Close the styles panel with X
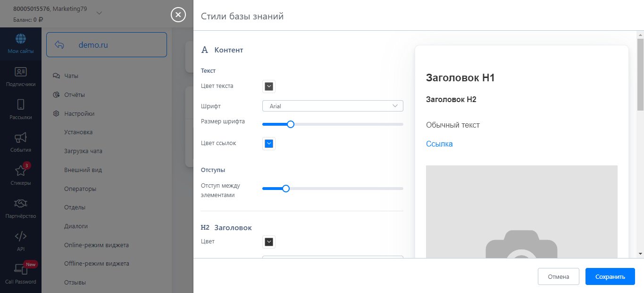644x293 pixels. point(178,15)
